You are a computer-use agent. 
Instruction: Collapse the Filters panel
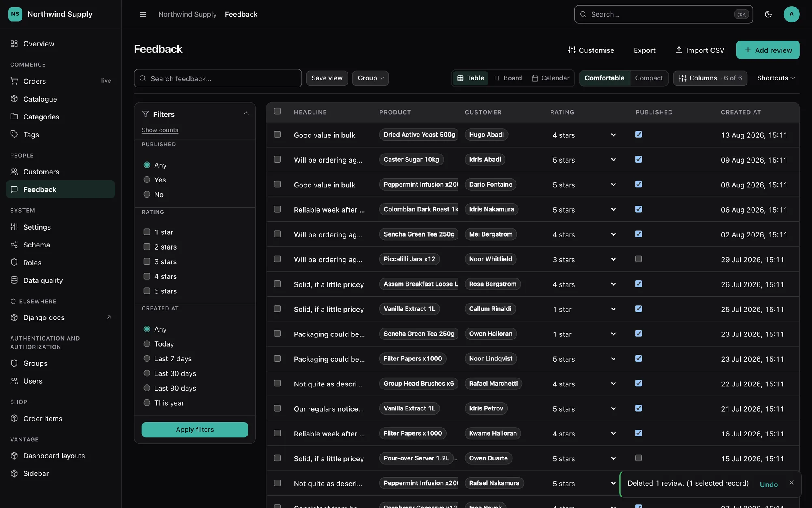(246, 114)
